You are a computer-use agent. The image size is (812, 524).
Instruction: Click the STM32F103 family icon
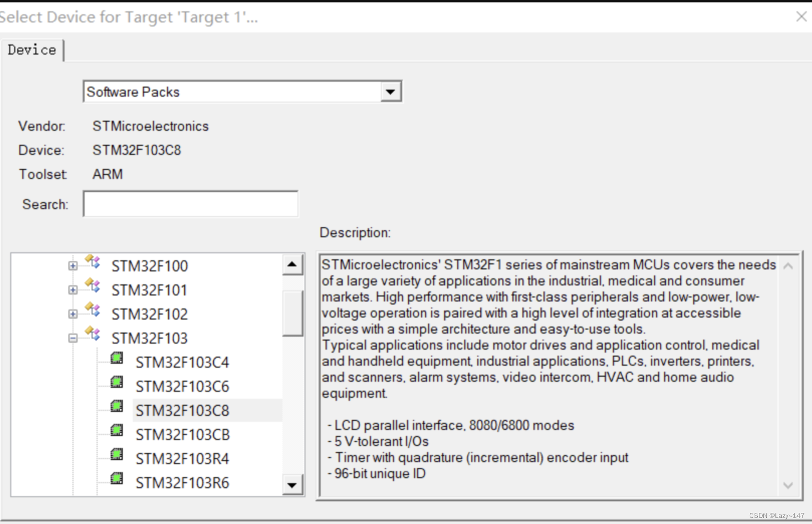92,334
